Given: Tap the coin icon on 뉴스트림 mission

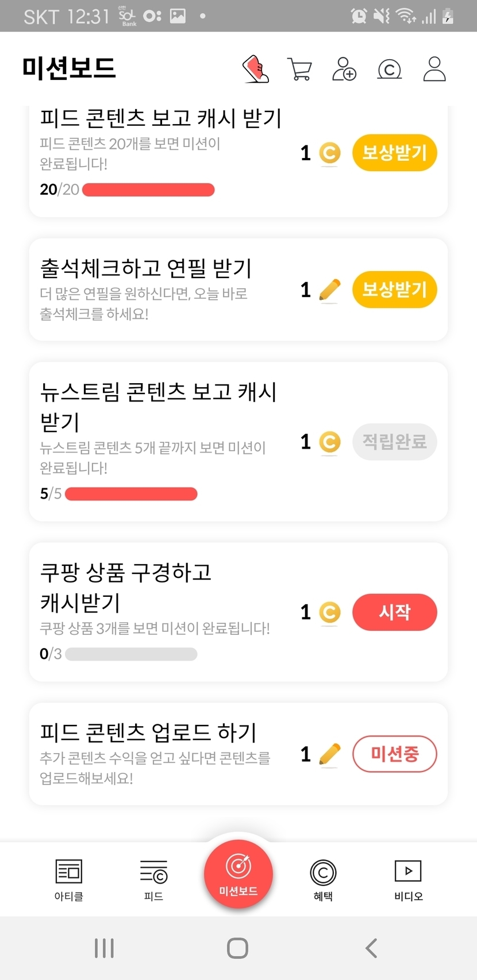Looking at the screenshot, I should point(329,442).
